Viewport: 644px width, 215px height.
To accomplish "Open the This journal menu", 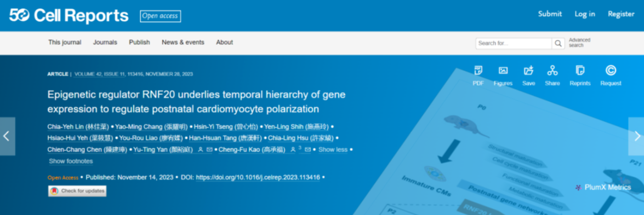I will coord(65,42).
